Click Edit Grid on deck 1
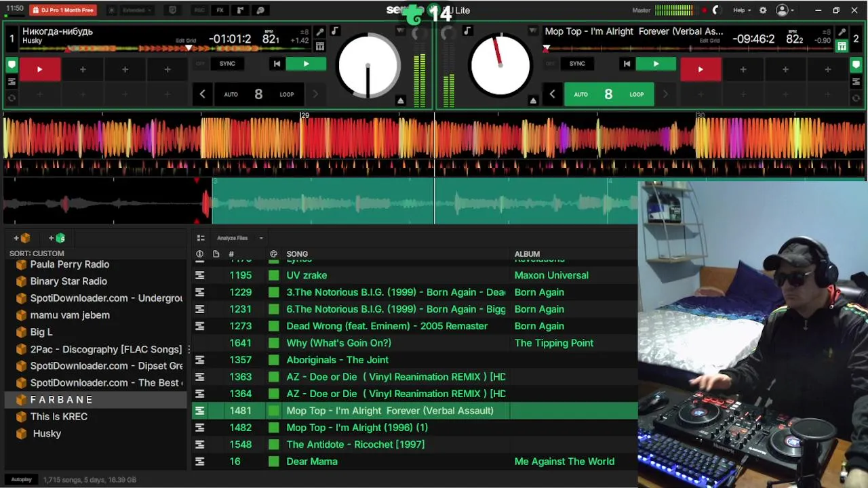Viewport: 868px width, 488px height. click(186, 41)
